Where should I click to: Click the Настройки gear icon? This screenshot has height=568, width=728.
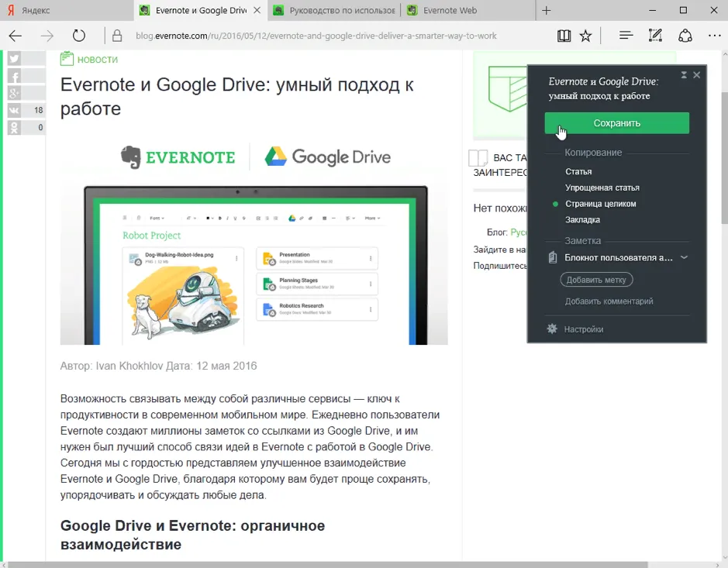[552, 329]
